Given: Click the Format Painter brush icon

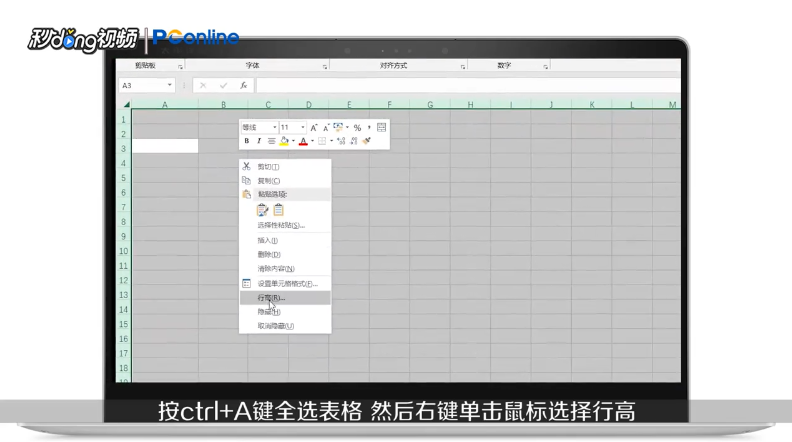Looking at the screenshot, I should point(367,141).
